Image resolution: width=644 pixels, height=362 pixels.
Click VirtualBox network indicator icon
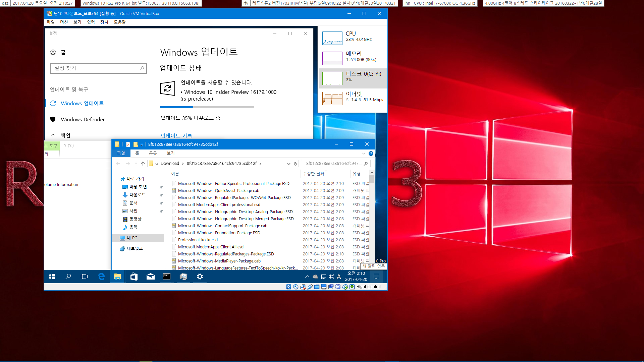303,287
